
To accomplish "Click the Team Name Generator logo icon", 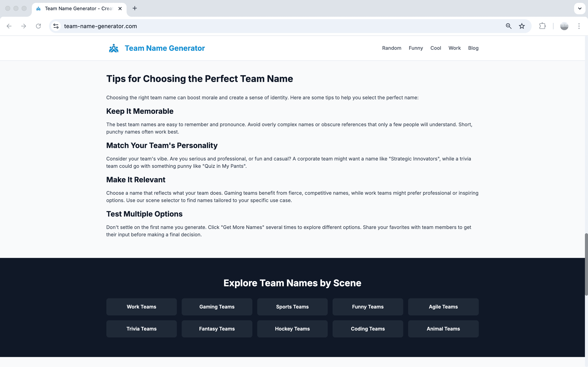I will coord(114,48).
